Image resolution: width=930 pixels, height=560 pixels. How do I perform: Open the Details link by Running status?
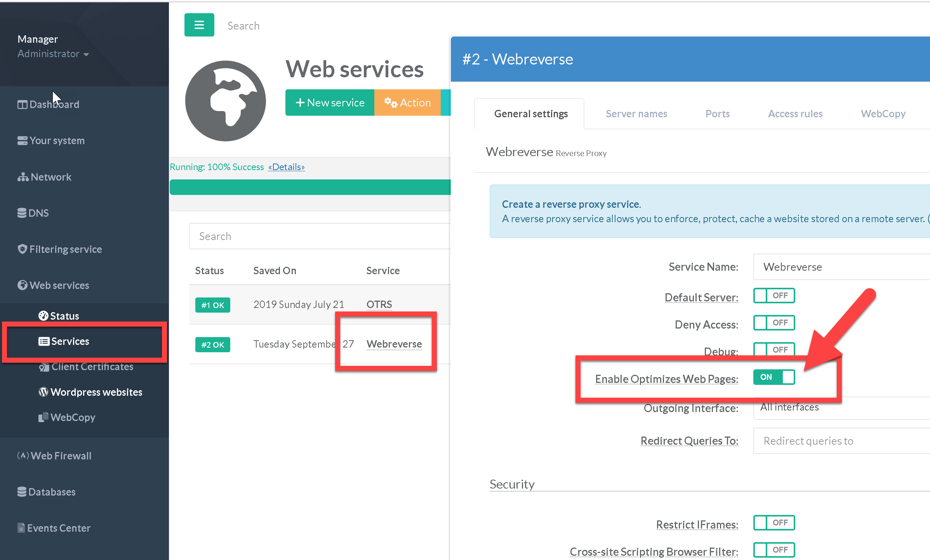point(286,167)
